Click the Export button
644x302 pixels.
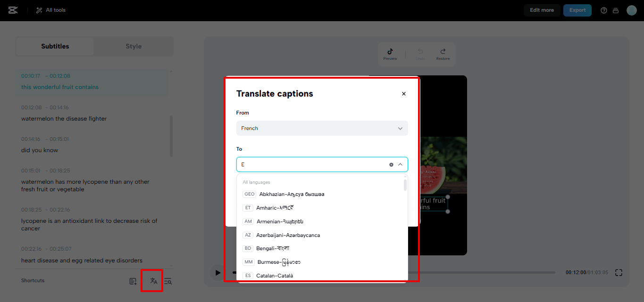coord(577,10)
